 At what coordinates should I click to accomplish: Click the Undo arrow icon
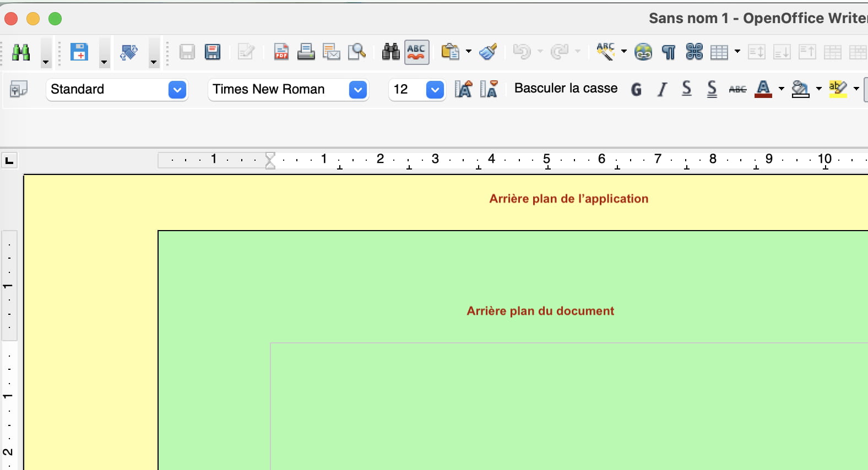[x=522, y=52]
